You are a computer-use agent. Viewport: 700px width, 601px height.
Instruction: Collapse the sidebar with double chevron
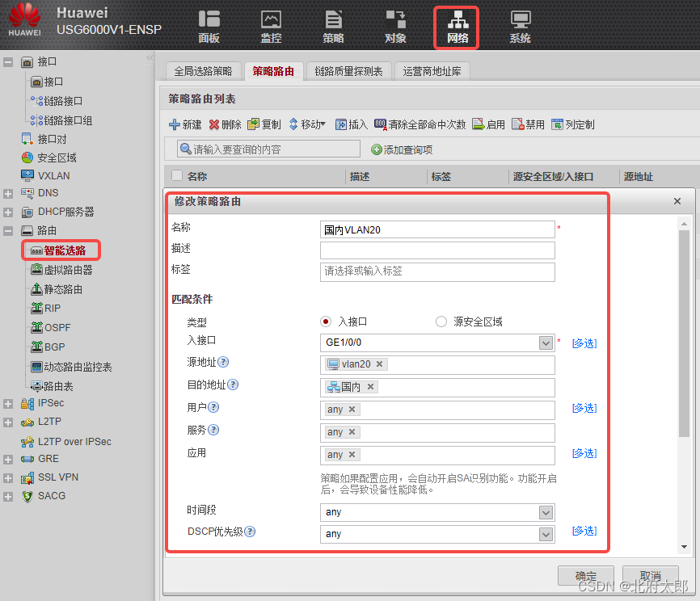tap(150, 58)
